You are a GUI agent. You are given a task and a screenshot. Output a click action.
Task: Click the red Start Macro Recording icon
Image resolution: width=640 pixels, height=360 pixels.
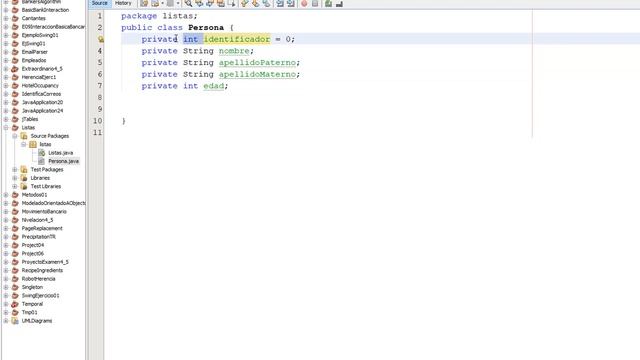pyautogui.click(x=304, y=4)
